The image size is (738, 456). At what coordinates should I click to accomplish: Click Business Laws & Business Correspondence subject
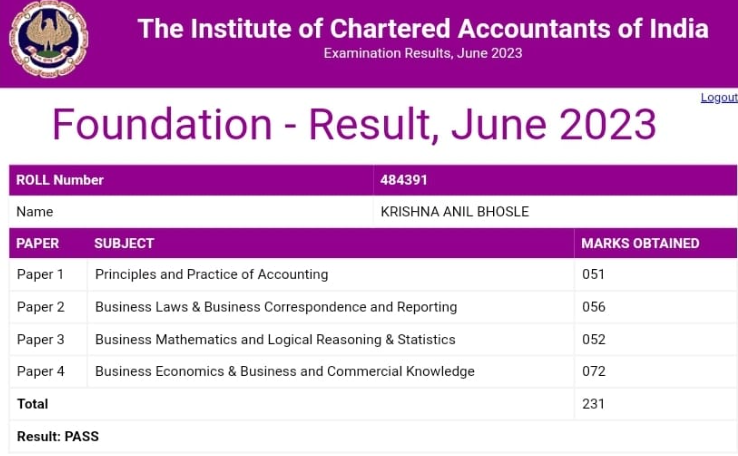[x=276, y=307]
